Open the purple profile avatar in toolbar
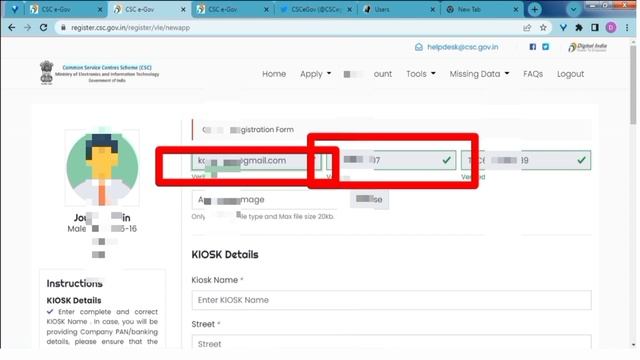 pyautogui.click(x=611, y=28)
